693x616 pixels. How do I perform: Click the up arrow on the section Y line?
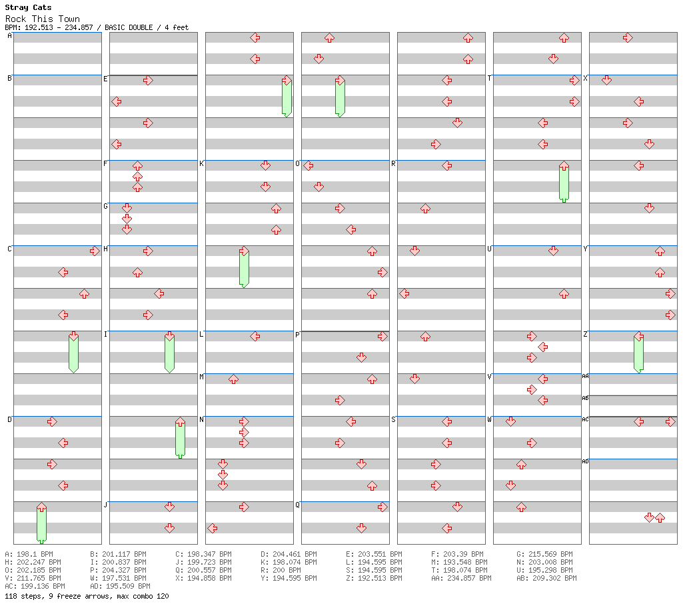point(660,251)
